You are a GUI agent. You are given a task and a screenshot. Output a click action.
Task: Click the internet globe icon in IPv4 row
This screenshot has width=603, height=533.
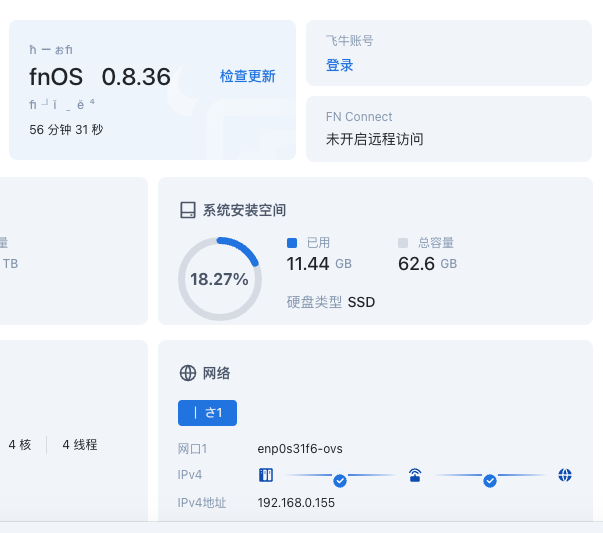(x=565, y=475)
